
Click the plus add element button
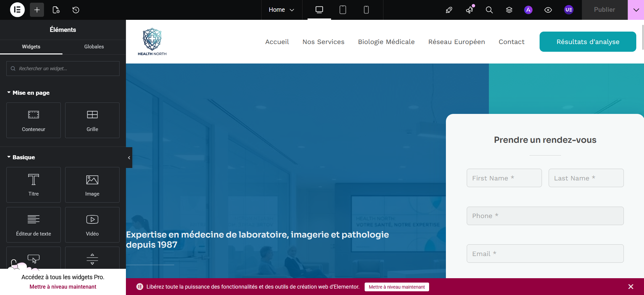click(x=37, y=10)
